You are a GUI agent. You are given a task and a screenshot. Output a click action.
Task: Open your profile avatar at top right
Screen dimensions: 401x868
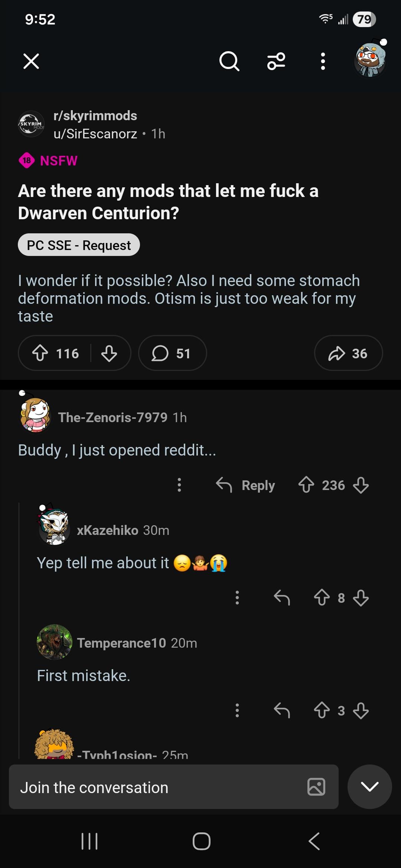click(370, 60)
